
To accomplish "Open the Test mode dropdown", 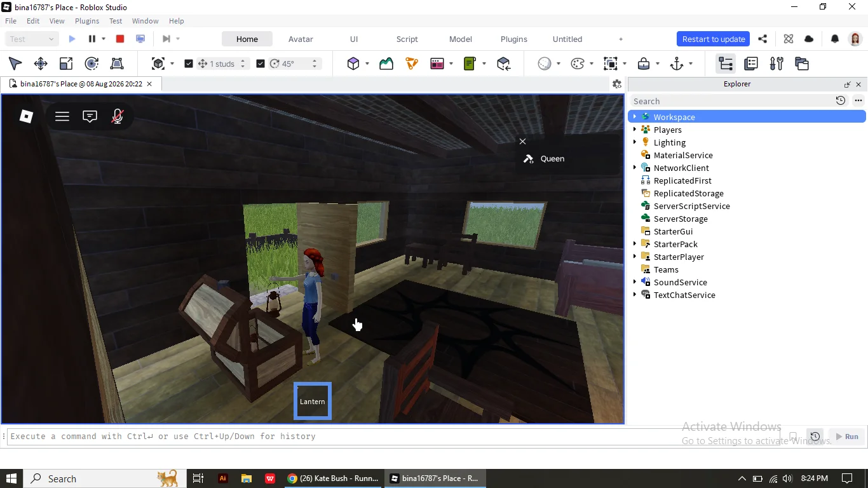I will 32,39.
